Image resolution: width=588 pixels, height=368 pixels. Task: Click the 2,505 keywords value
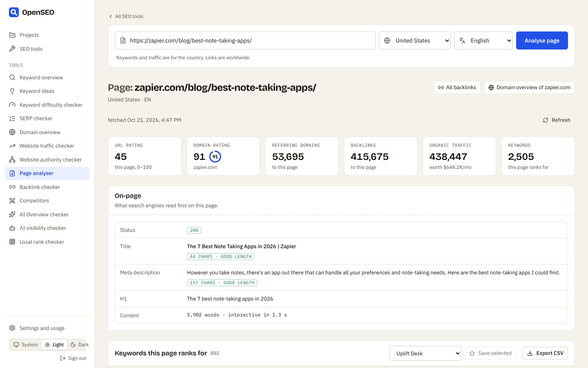point(521,157)
